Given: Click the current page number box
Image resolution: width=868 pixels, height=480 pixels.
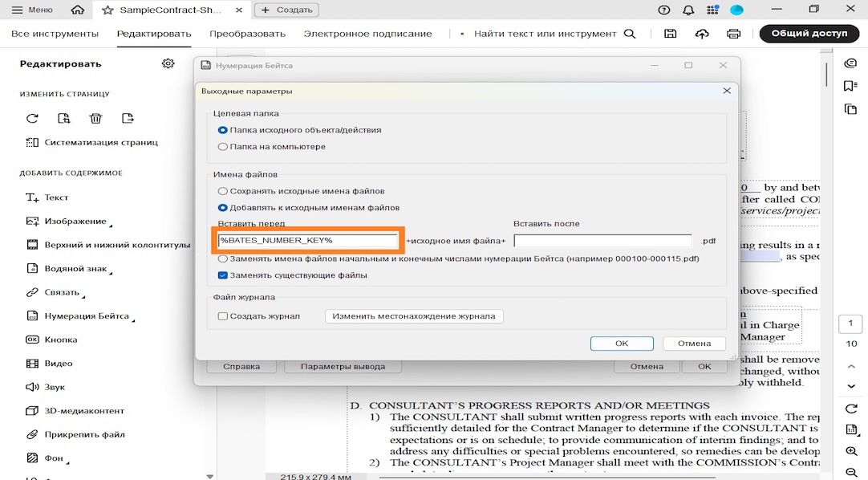Looking at the screenshot, I should pos(851,323).
